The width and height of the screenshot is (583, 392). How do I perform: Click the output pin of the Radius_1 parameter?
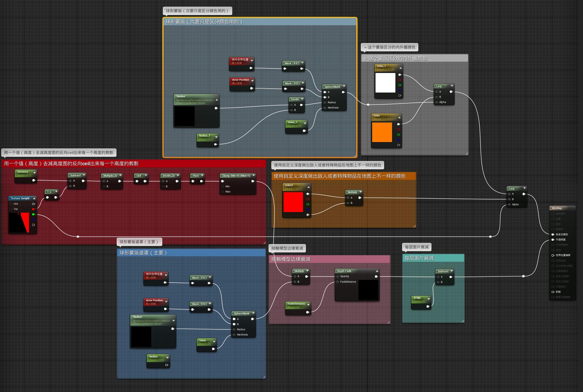tap(215, 144)
